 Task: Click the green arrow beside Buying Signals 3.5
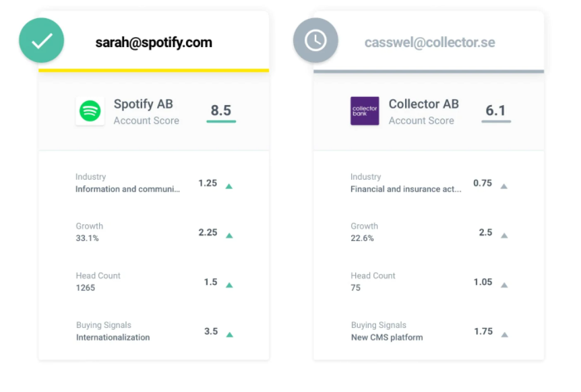coord(230,335)
